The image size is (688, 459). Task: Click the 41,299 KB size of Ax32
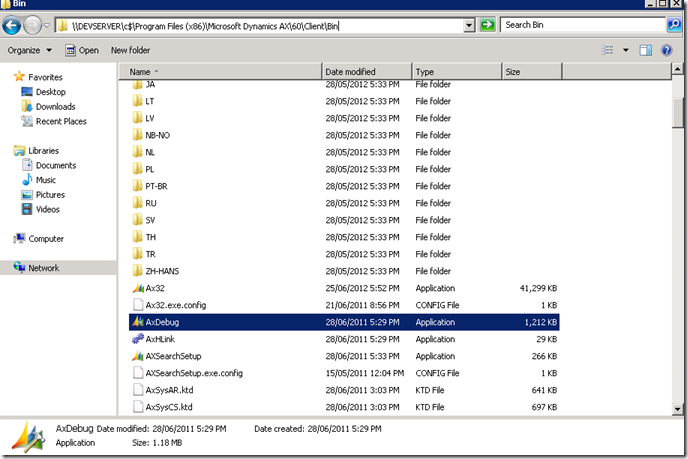538,288
